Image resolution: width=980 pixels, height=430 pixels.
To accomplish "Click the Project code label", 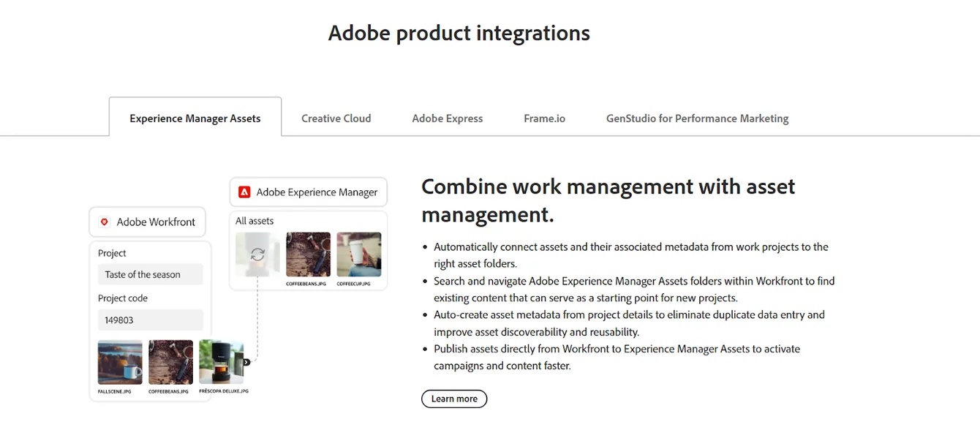I will 123,298.
